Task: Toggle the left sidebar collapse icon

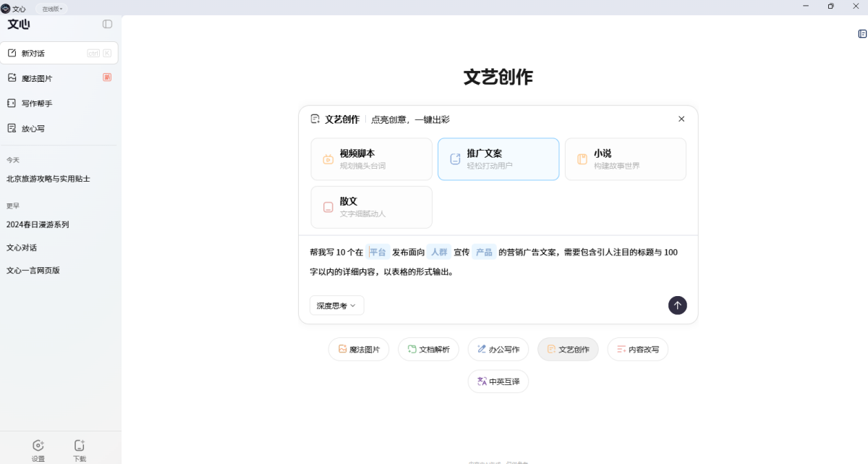Action: (107, 24)
